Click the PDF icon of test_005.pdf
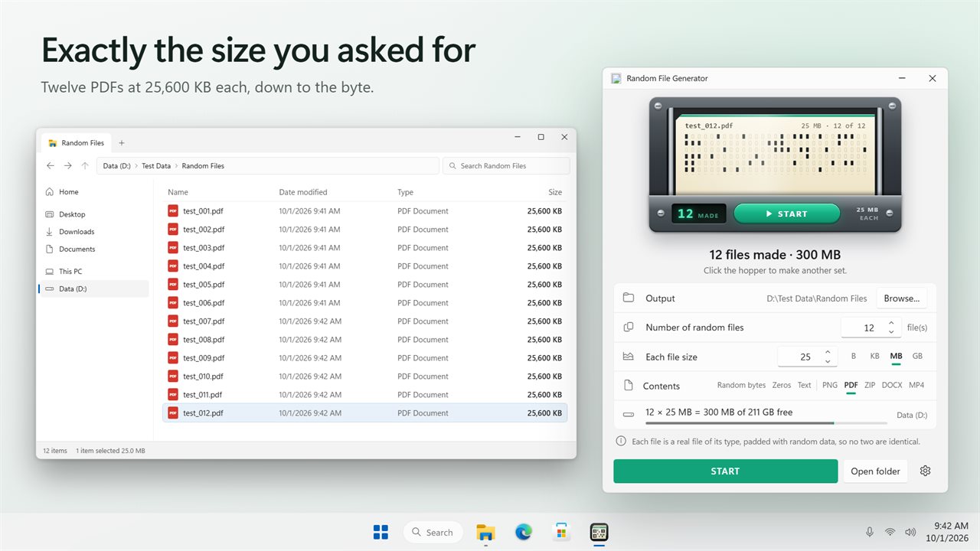This screenshot has width=980, height=551. tap(173, 285)
